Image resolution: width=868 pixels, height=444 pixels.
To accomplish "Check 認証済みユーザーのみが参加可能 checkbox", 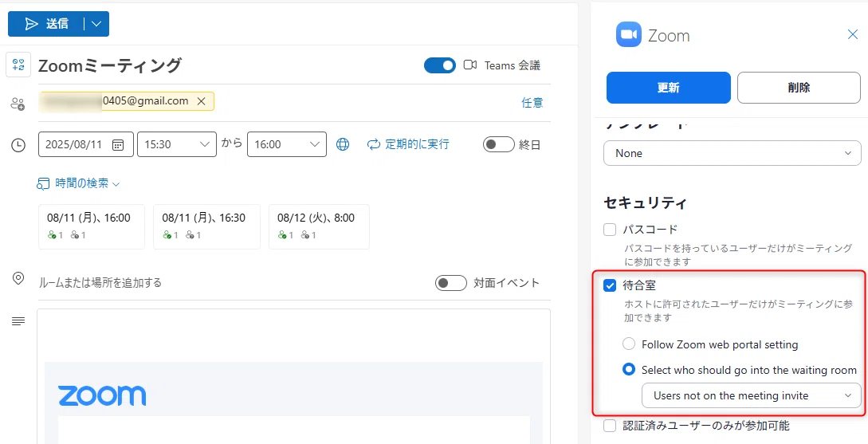I will [610, 426].
